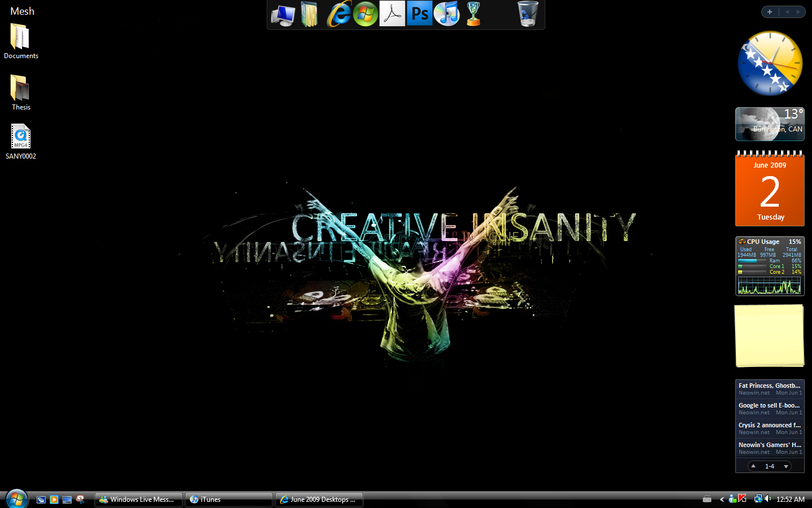Launch Photoshop from the dock
The height and width of the screenshot is (508, 812).
(x=420, y=14)
